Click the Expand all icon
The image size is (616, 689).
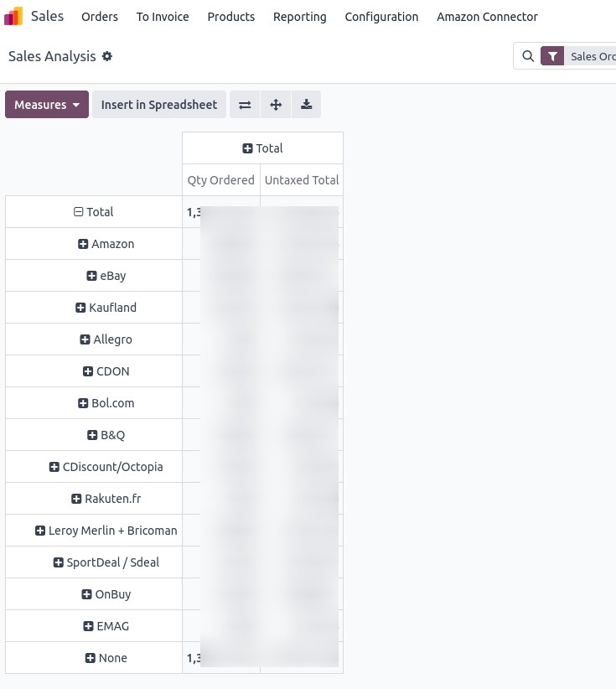(276, 105)
